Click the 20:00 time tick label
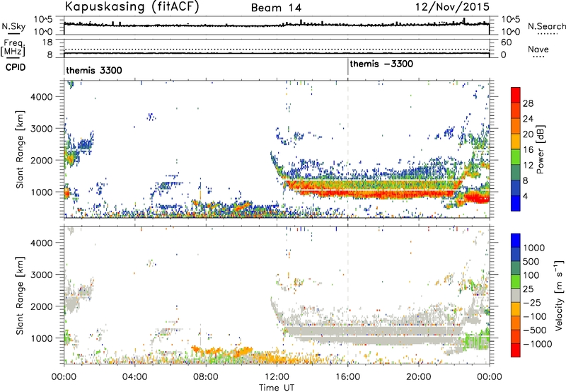Viewport: 566px width, 392px height. (418, 377)
